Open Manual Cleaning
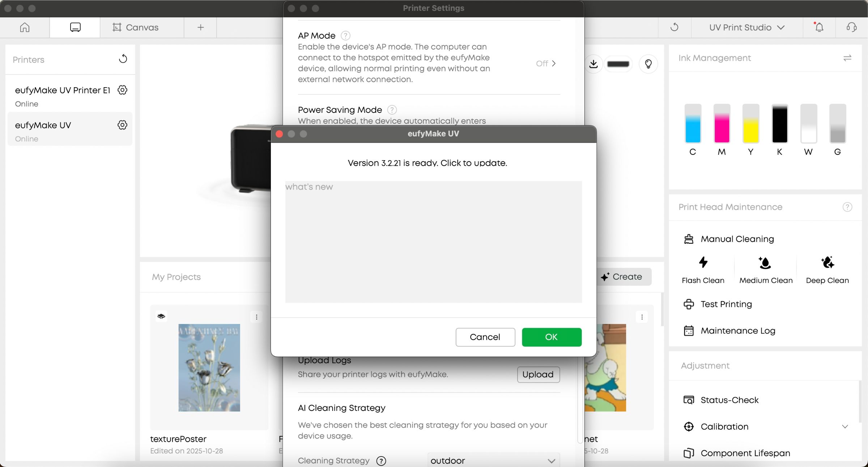 [729, 239]
